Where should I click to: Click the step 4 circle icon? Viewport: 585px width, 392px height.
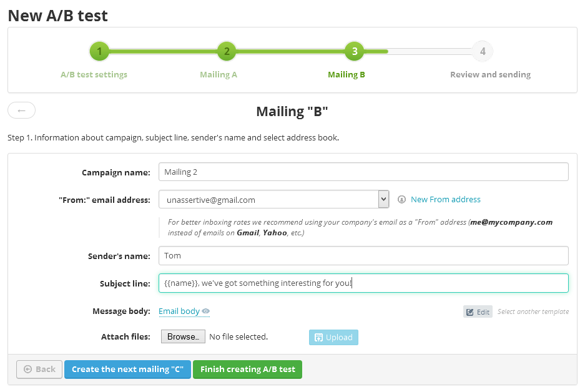point(483,51)
